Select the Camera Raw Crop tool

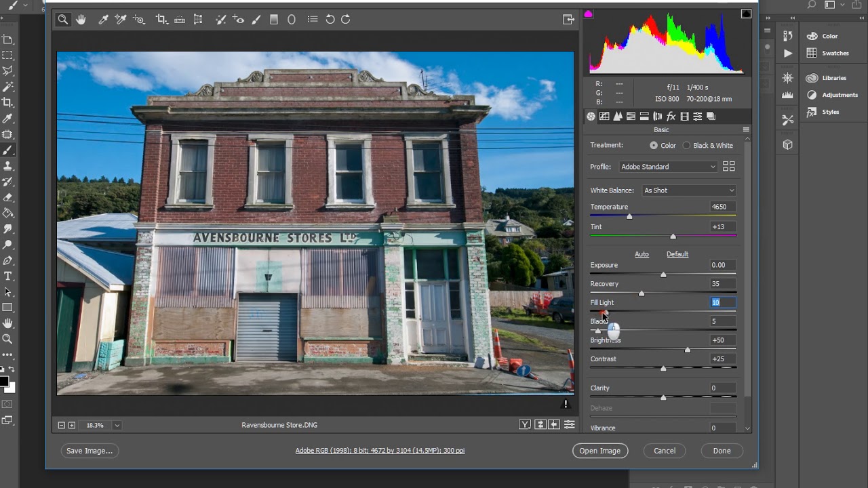point(161,20)
